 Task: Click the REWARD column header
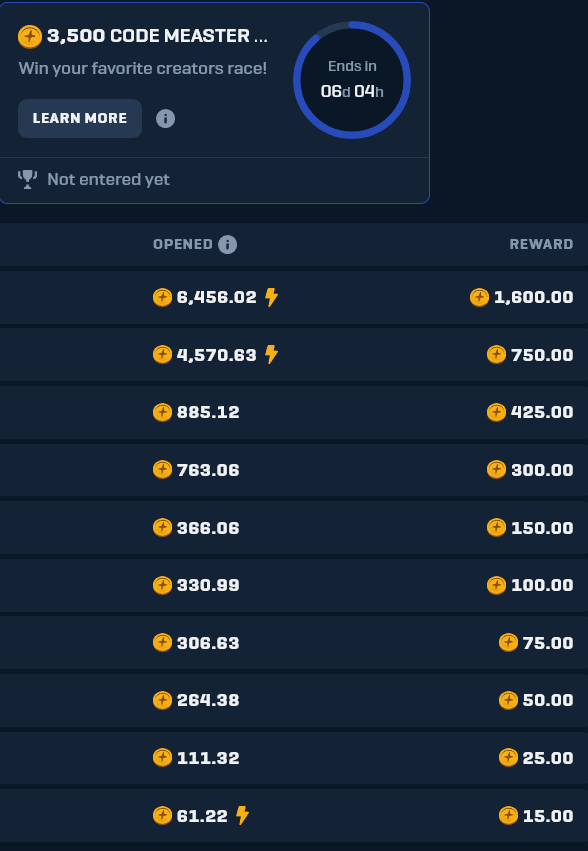[541, 244]
